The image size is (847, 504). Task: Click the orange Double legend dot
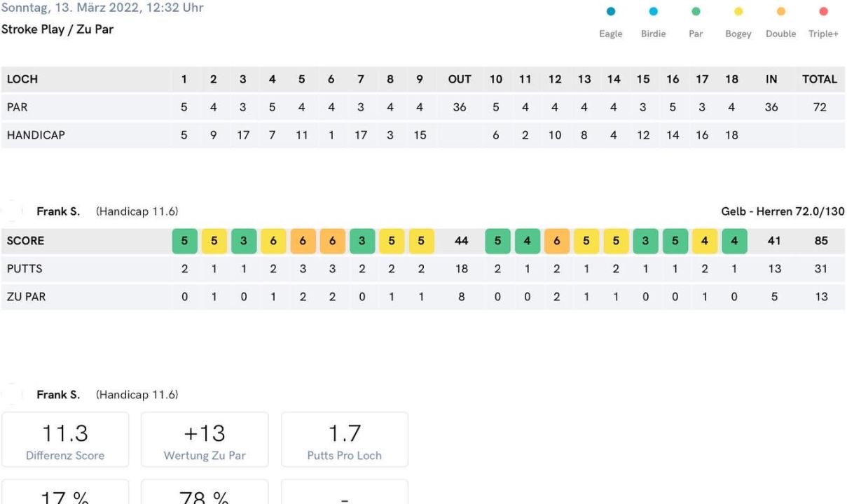tap(781, 12)
